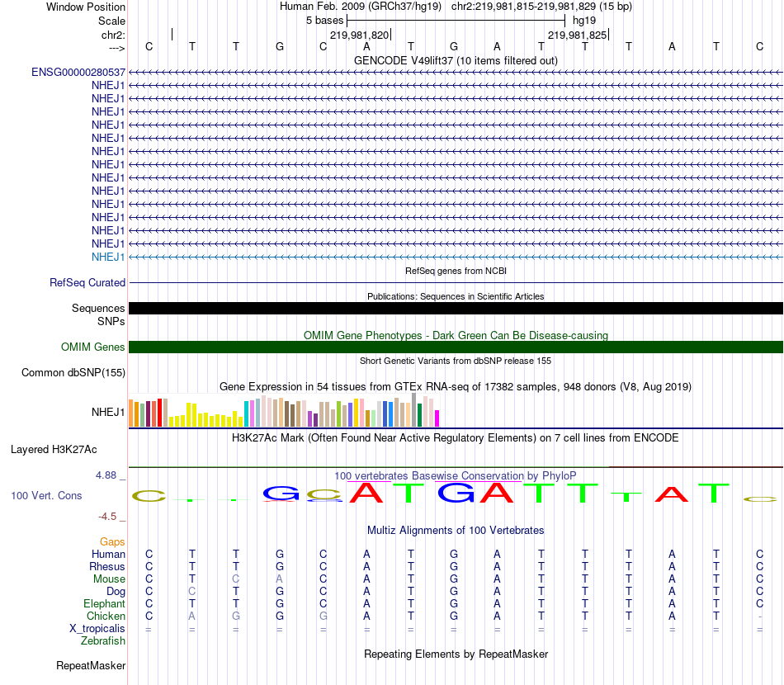784x685 pixels.
Task: Click the Human alignment row label
Action: 108,554
